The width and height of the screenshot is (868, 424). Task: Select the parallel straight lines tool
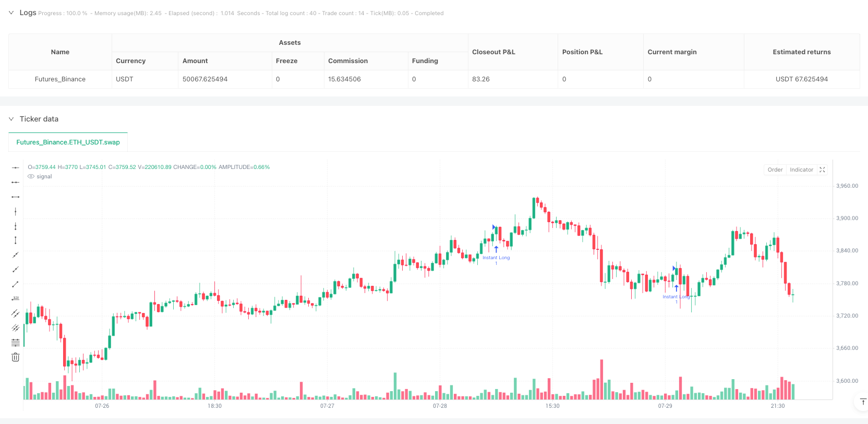pos(16,313)
